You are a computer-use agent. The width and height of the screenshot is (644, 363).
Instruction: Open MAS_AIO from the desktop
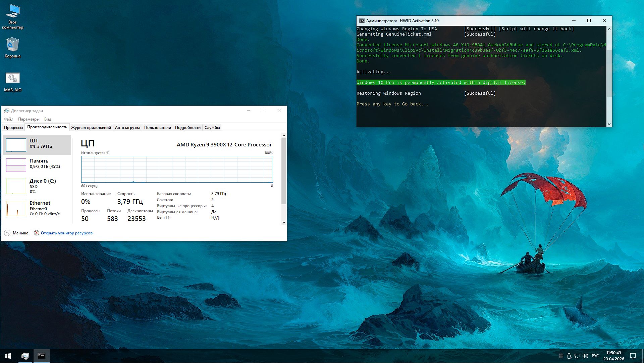[12, 81]
